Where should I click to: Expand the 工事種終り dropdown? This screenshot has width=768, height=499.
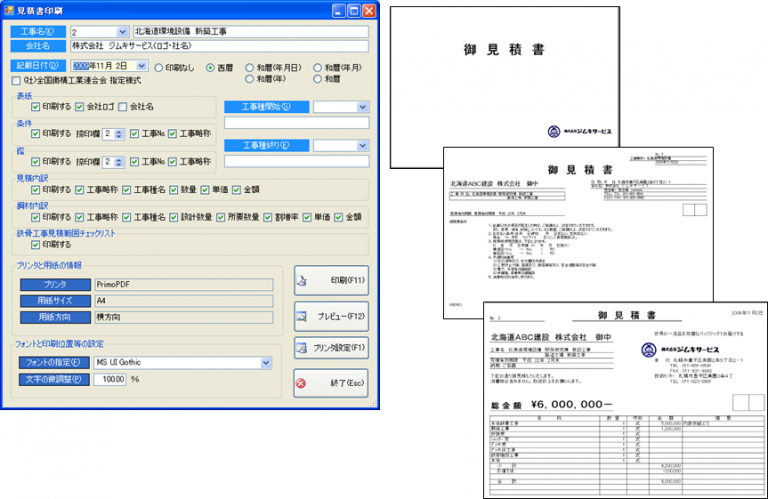coord(362,145)
